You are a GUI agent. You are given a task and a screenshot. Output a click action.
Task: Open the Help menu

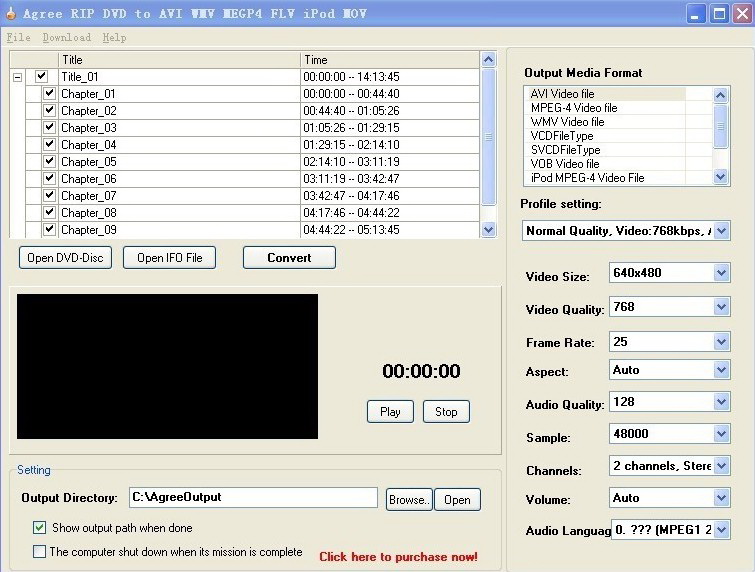(114, 38)
